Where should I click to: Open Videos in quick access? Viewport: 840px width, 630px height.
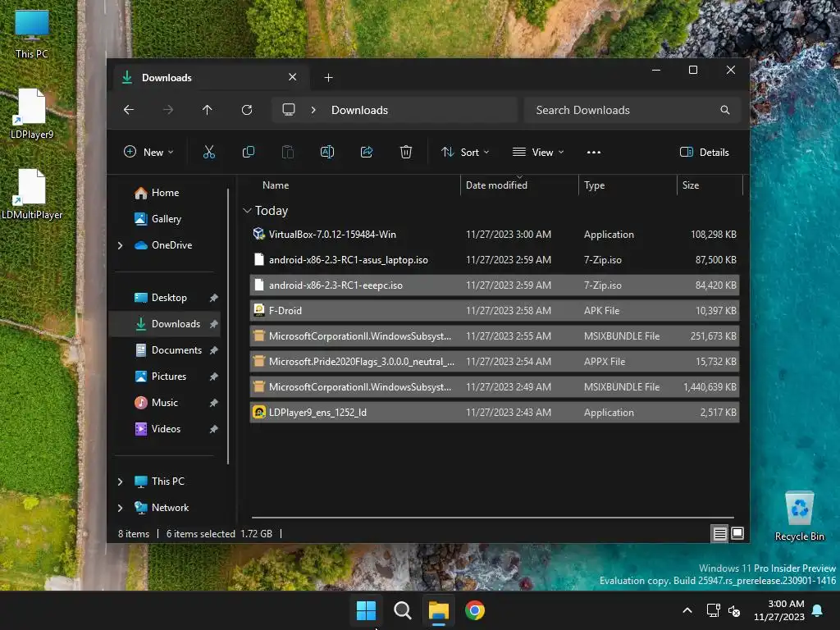[x=166, y=429]
